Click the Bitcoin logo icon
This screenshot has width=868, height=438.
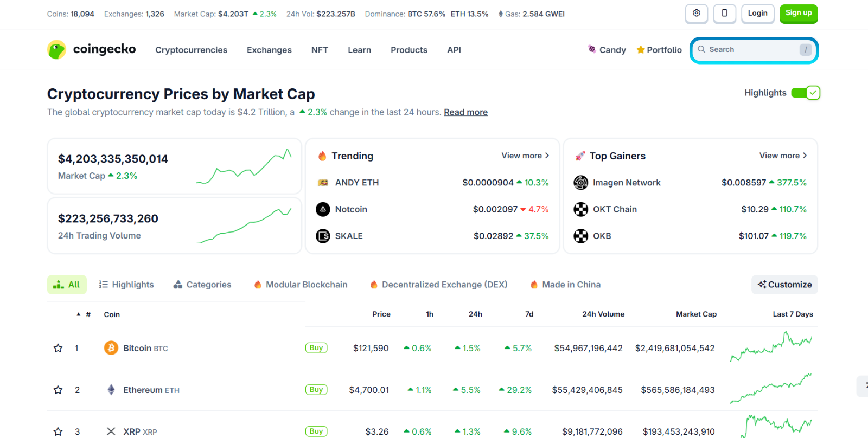click(x=111, y=348)
